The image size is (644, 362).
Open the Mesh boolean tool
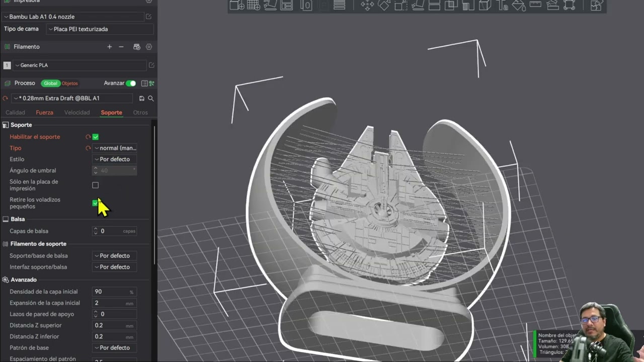coord(451,6)
